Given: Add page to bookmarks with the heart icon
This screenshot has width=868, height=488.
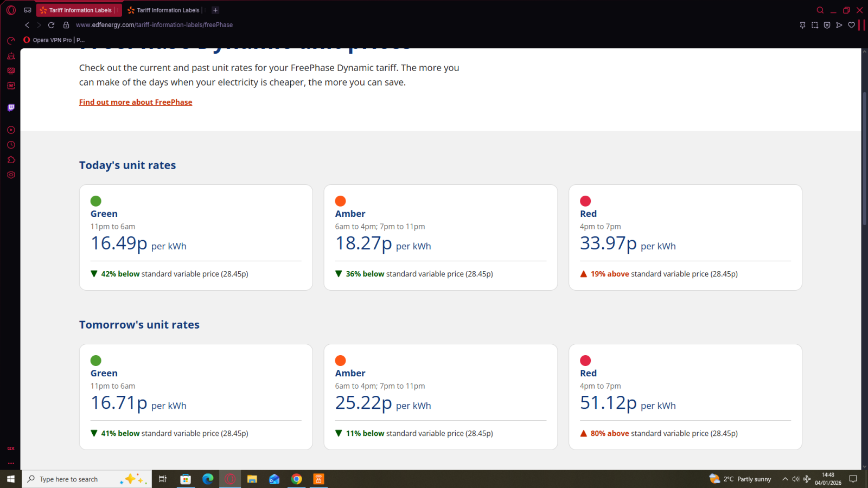Looking at the screenshot, I should (x=851, y=25).
